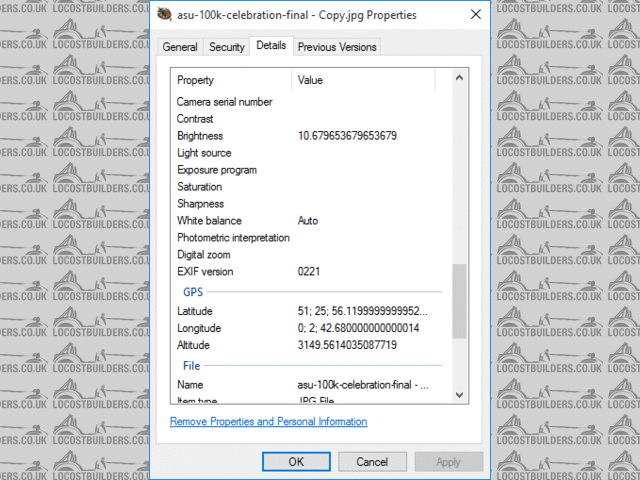Click the Latitude value 51; 25; 56.11
This screenshot has height=480, width=640.
tap(362, 311)
